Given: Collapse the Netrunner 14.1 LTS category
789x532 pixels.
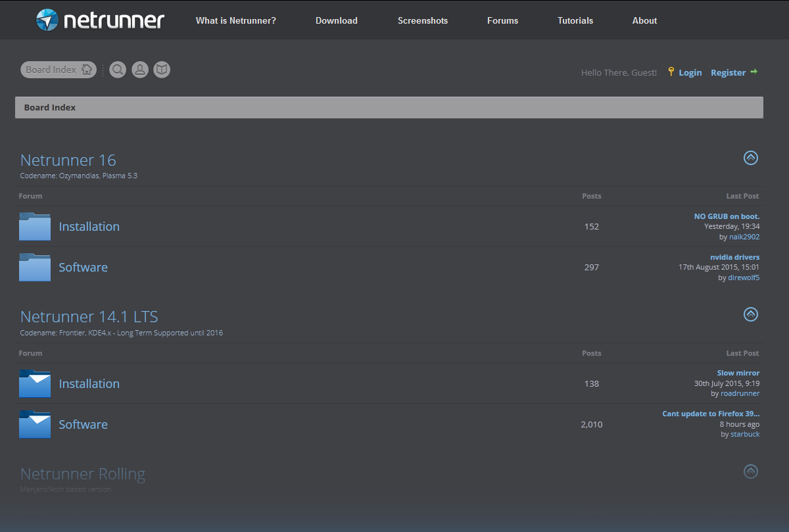Looking at the screenshot, I should (751, 314).
